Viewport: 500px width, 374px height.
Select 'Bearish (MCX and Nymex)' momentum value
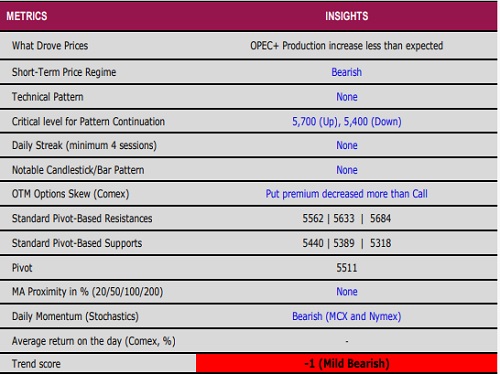[347, 316]
